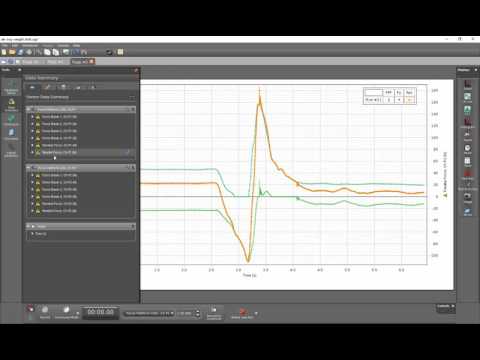
Task: Collapse the second sensor group header in Data Summary
Action: 29,168
